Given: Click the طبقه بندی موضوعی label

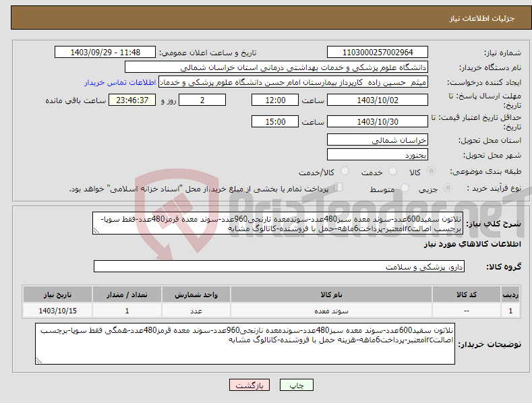Looking at the screenshot, I should [x=485, y=172].
